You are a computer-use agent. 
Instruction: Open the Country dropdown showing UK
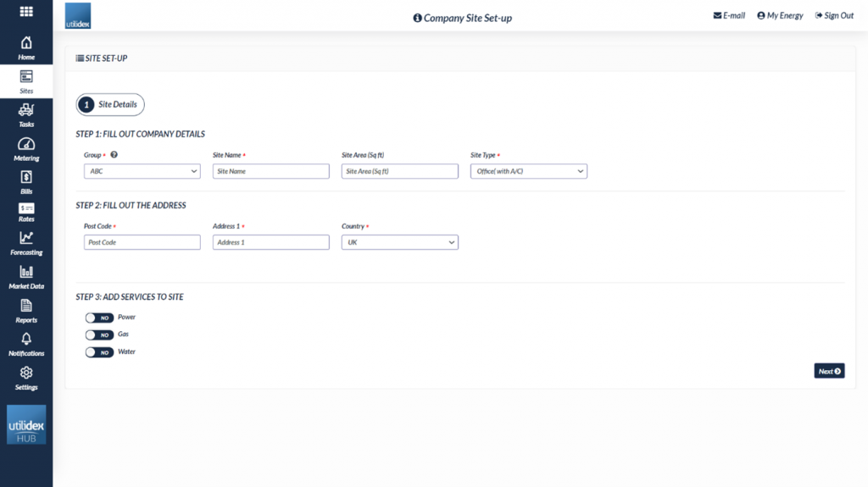click(400, 242)
